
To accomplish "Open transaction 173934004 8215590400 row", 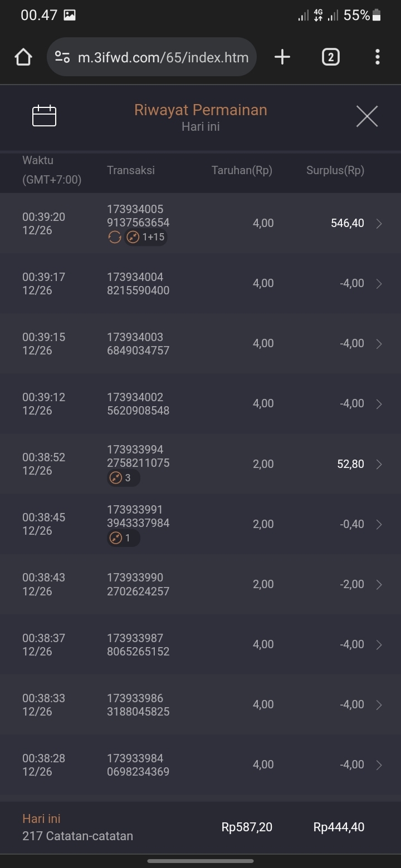I will (x=138, y=284).
